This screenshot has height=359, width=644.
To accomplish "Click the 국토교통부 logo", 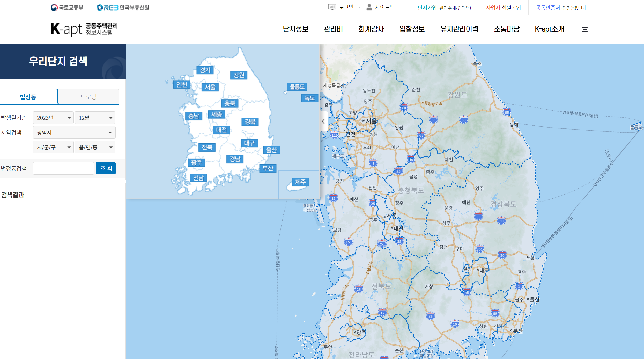I will [67, 8].
